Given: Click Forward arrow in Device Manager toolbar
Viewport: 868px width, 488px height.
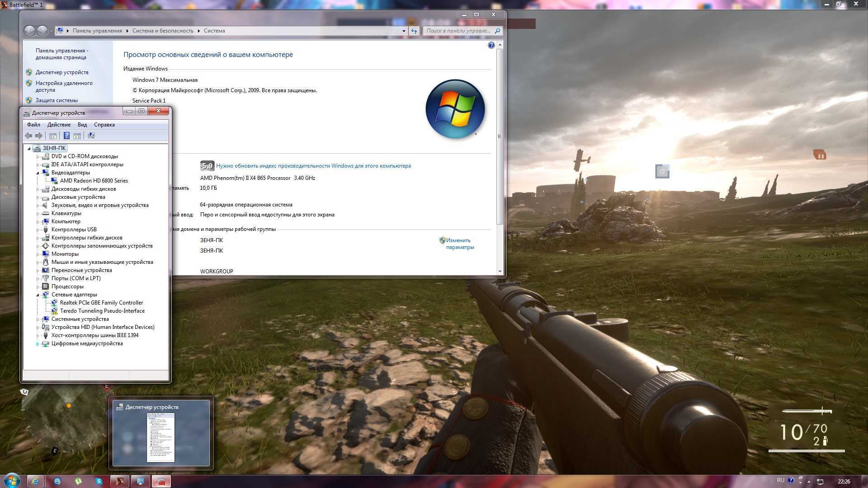Looking at the screenshot, I should [39, 136].
